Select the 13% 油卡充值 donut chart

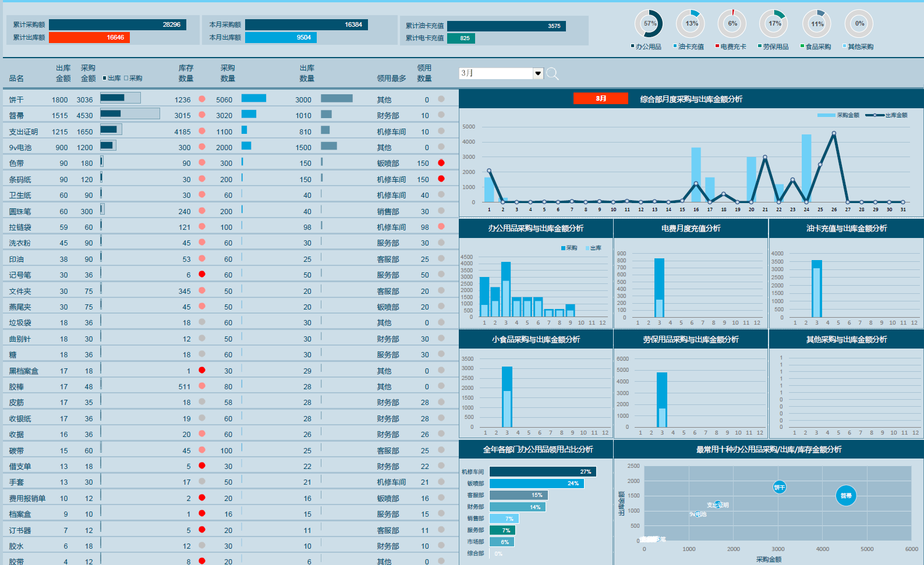(x=691, y=24)
